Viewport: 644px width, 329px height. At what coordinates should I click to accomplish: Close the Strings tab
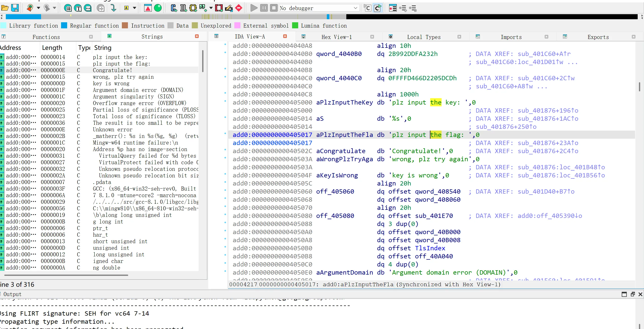[197, 36]
